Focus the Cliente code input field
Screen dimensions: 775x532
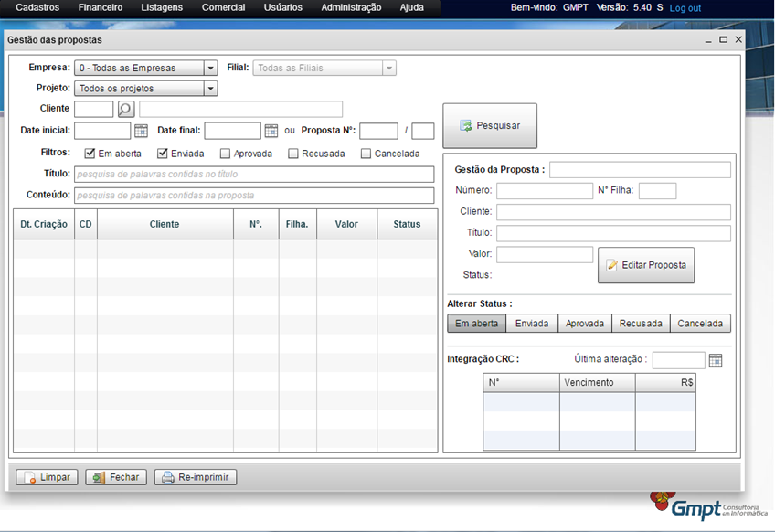click(94, 109)
